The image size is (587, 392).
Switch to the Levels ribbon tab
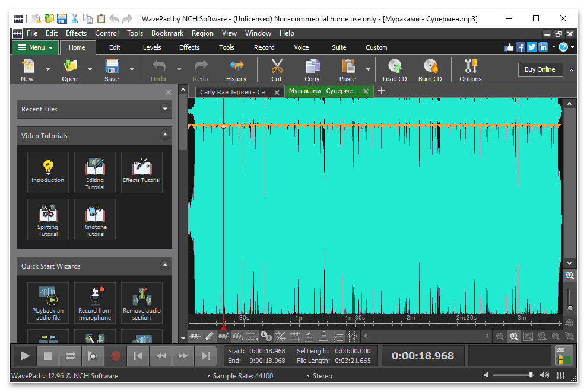pyautogui.click(x=152, y=47)
